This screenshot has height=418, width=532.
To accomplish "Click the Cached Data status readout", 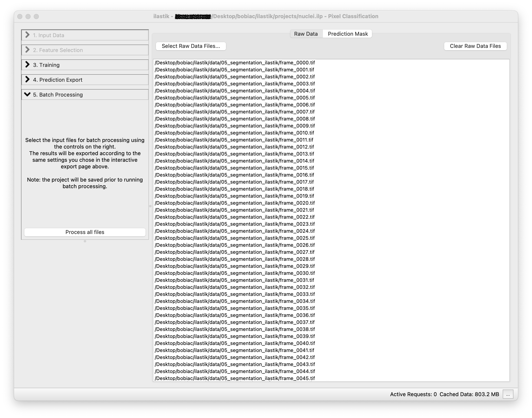I will click(x=469, y=394).
